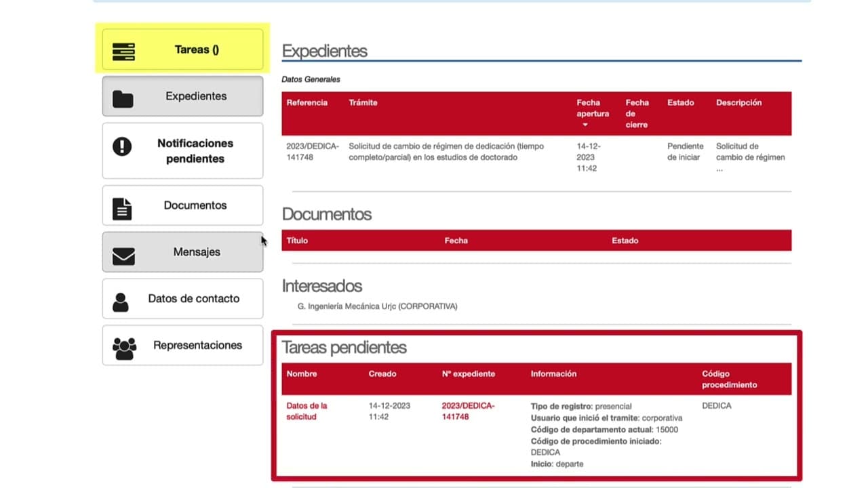Select the Solicitud de cambio de régimen trámite text
868x488 pixels.
coord(446,152)
